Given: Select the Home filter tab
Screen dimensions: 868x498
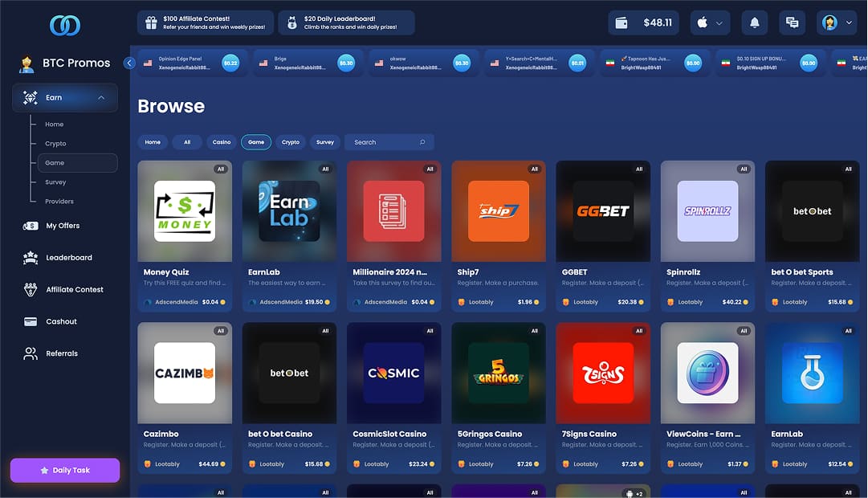Looking at the screenshot, I should [x=153, y=142].
